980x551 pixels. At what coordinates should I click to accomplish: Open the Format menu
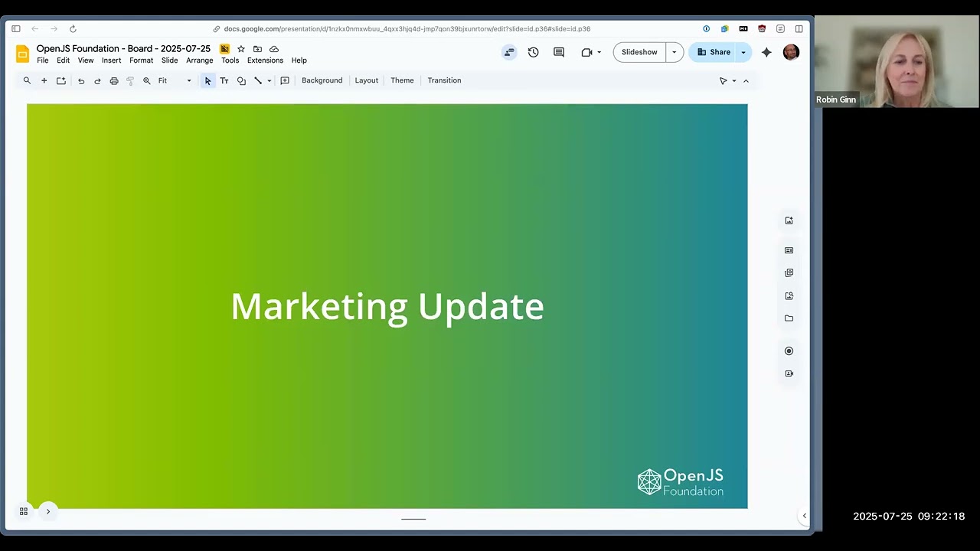[x=141, y=60]
